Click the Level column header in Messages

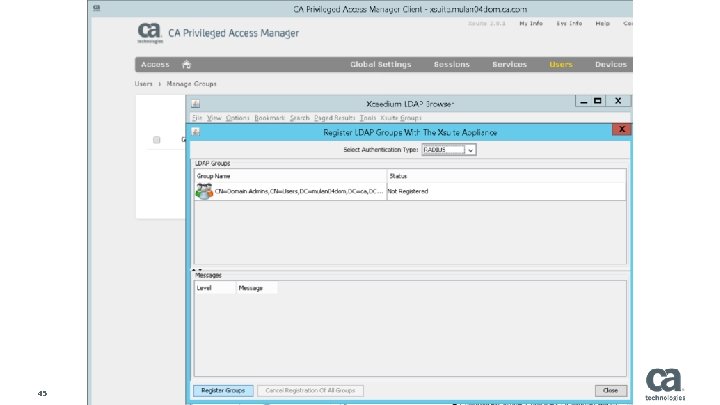click(x=215, y=288)
